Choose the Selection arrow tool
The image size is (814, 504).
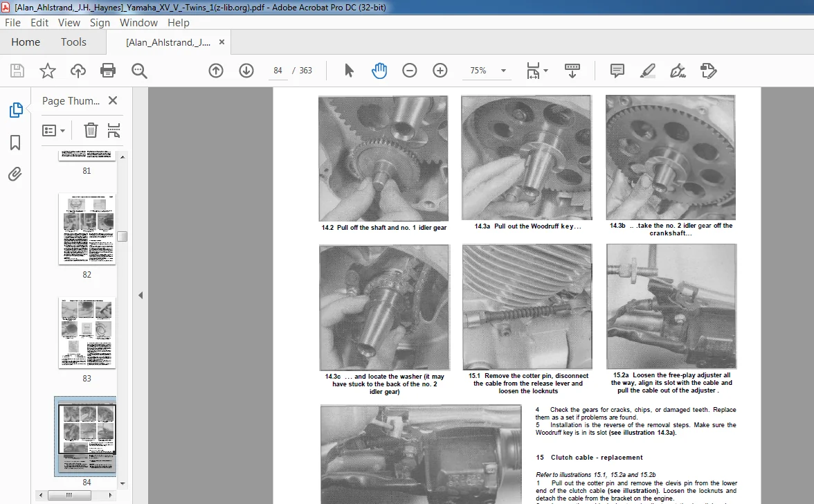click(349, 71)
